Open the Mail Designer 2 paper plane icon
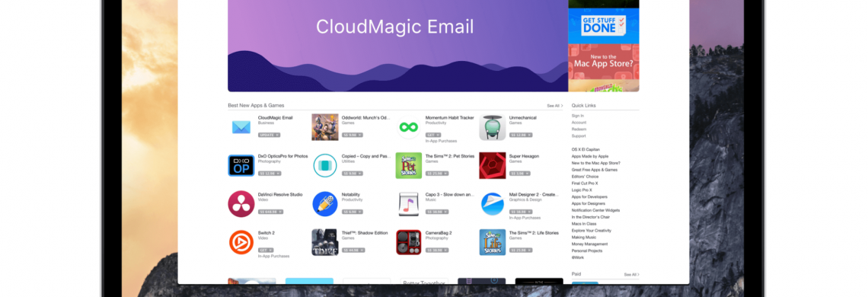This screenshot has width=868, height=297. pos(492,204)
